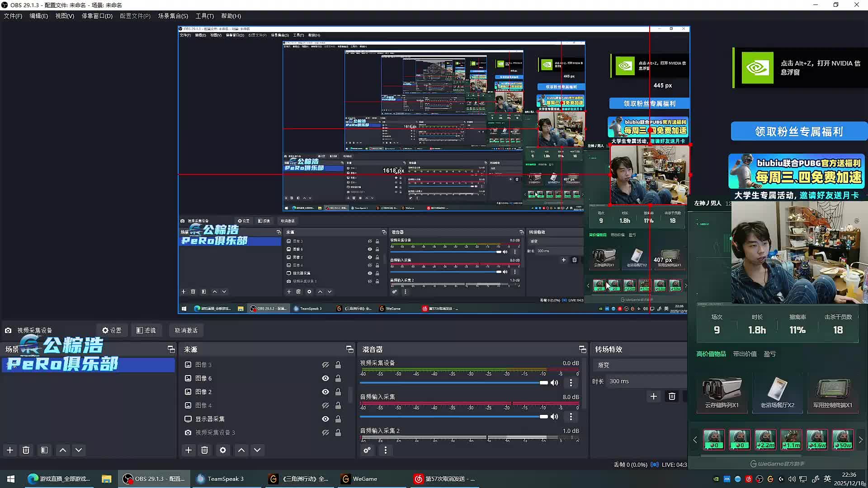The width and height of the screenshot is (868, 488).
Task: Open 音频输入采集 three-dot options menu
Action: pyautogui.click(x=571, y=417)
